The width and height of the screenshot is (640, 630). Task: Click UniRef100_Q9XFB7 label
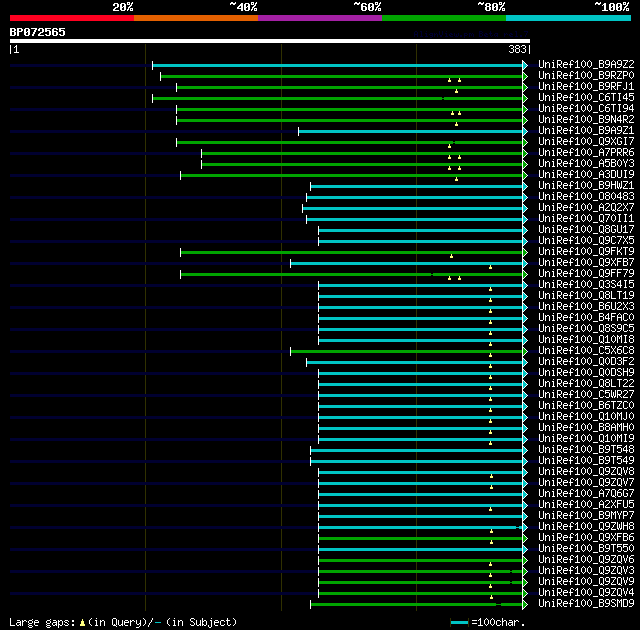pos(586,263)
